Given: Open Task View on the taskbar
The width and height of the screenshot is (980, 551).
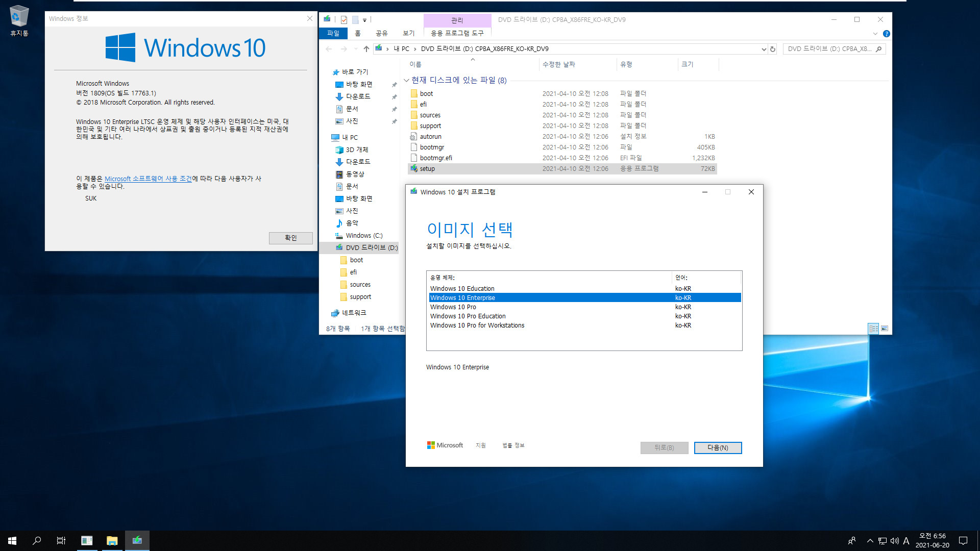Looking at the screenshot, I should pos(61,541).
